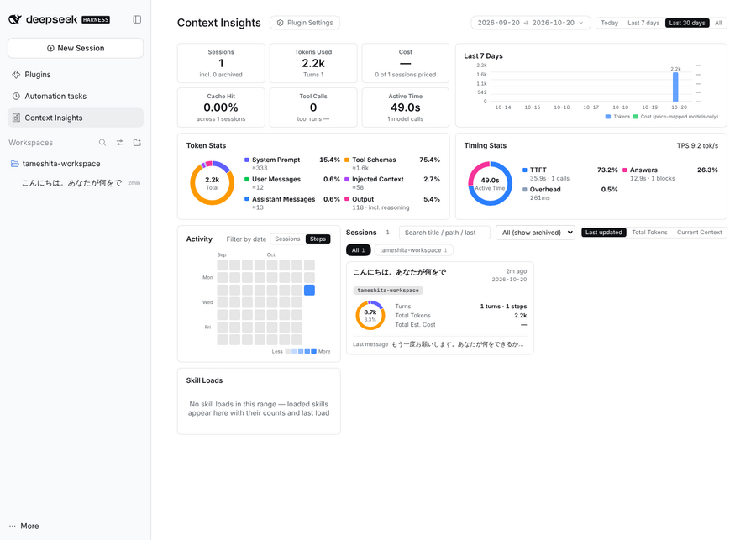Open the date range picker
This screenshot has width=756, height=540.
pos(530,23)
